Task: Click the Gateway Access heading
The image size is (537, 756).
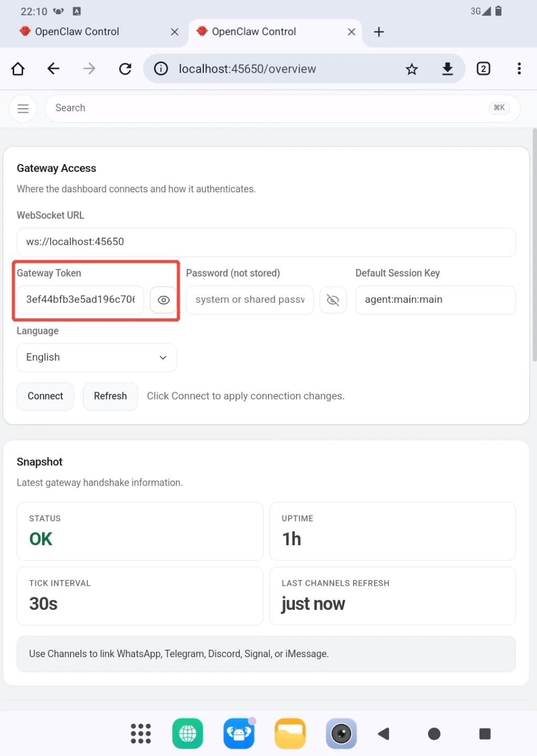Action: click(56, 168)
